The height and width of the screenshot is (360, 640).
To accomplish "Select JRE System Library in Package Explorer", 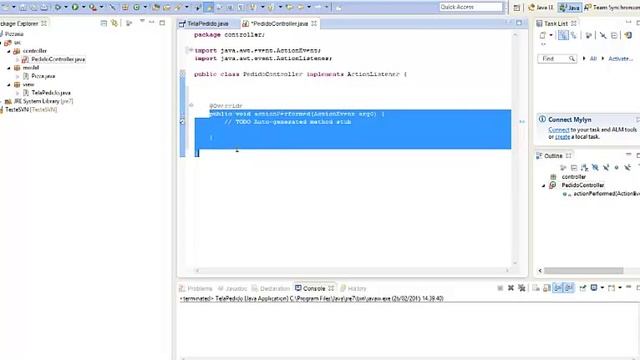I will tap(43, 101).
